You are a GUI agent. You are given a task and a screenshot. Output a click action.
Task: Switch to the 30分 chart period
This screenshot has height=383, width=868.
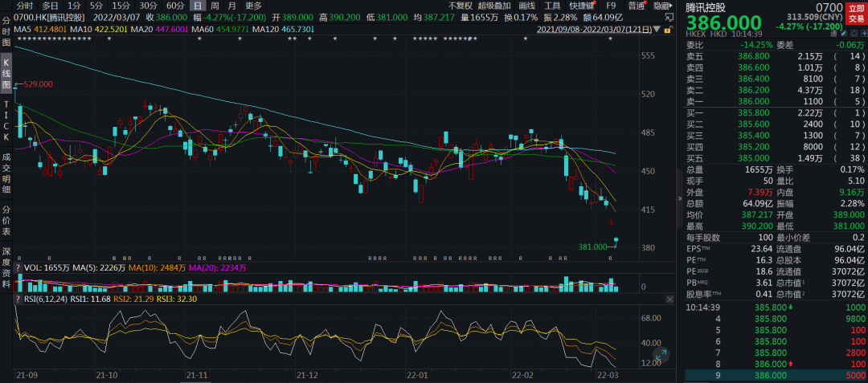tap(148, 6)
